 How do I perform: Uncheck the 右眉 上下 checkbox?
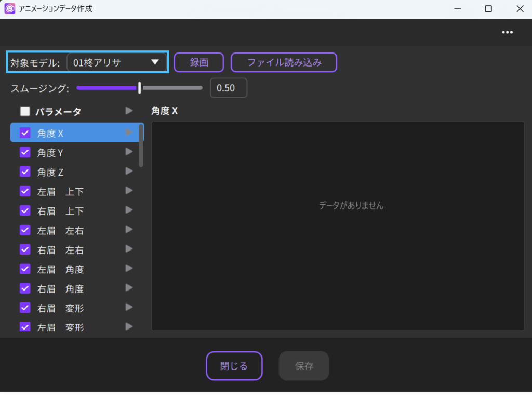[25, 210]
